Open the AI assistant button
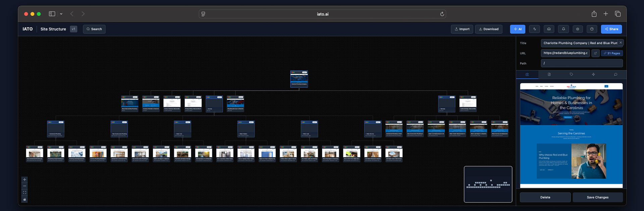The width and height of the screenshot is (644, 211). tap(518, 29)
